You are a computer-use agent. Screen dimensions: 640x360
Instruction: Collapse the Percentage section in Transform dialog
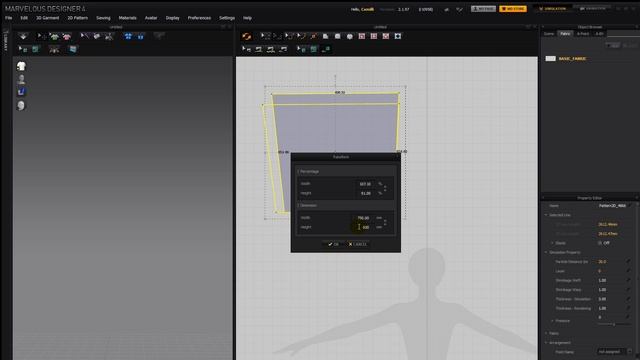(298, 172)
